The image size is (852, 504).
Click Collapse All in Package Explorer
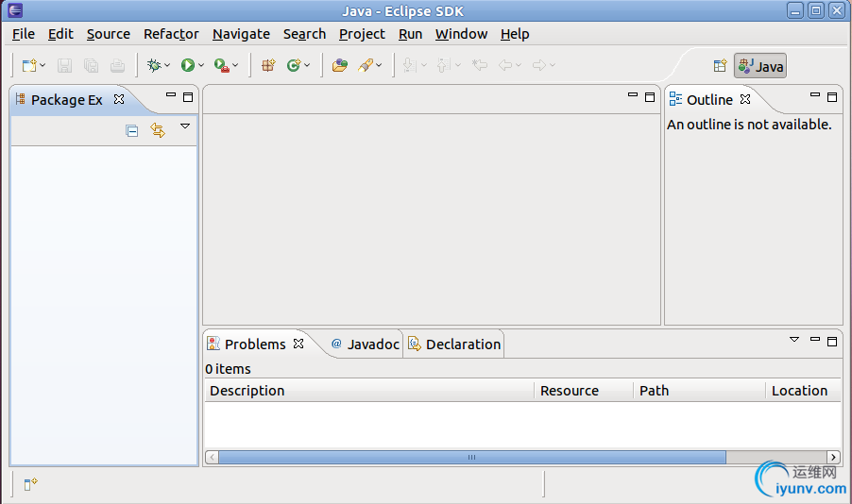pyautogui.click(x=131, y=131)
